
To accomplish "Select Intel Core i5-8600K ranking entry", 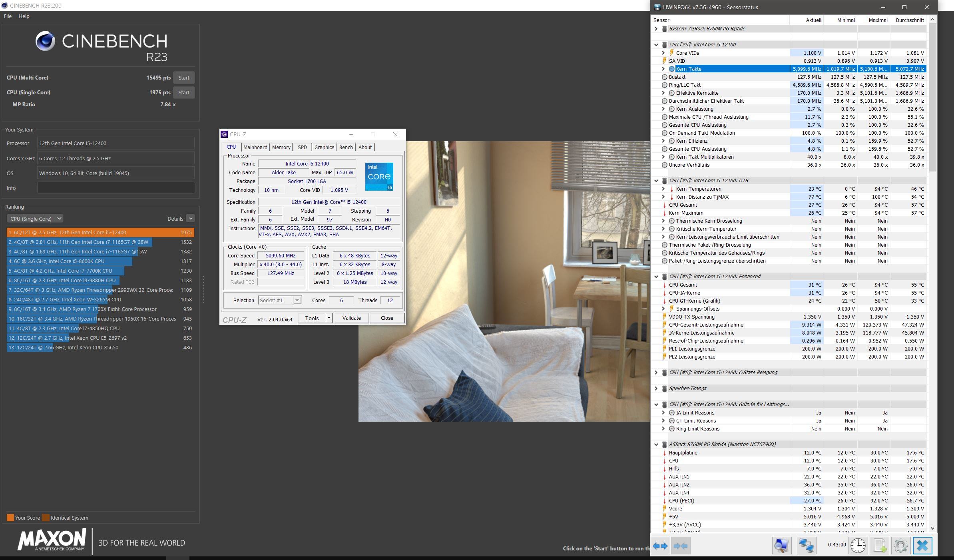I will 100,261.
